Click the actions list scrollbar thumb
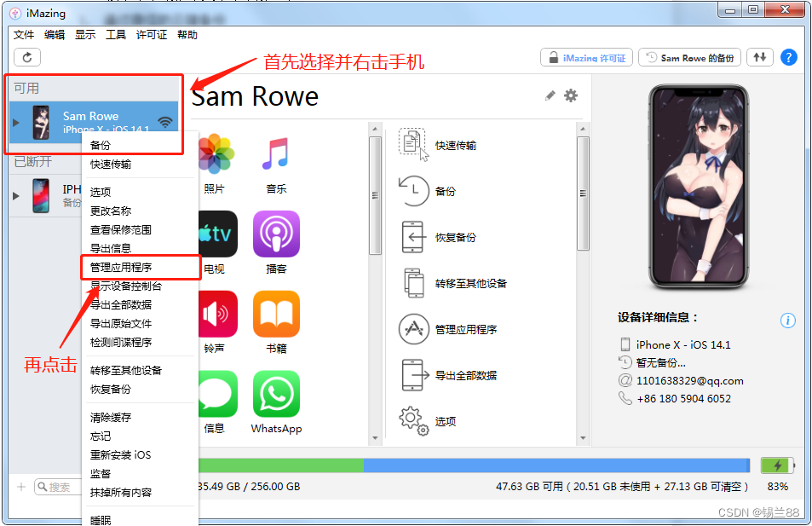This screenshot has height=526, width=812. (x=583, y=194)
